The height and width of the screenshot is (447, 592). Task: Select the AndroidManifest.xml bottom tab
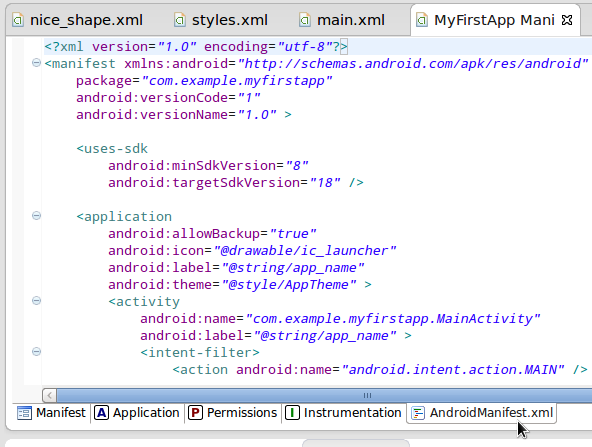pos(481,413)
